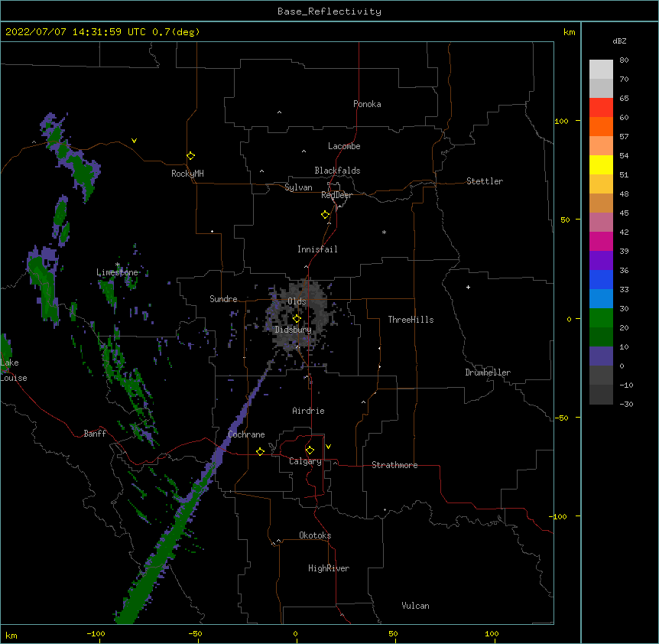Pick the bright yellow 54-51 dBZ swatch
Screen dimensions: 659x644
click(601, 164)
